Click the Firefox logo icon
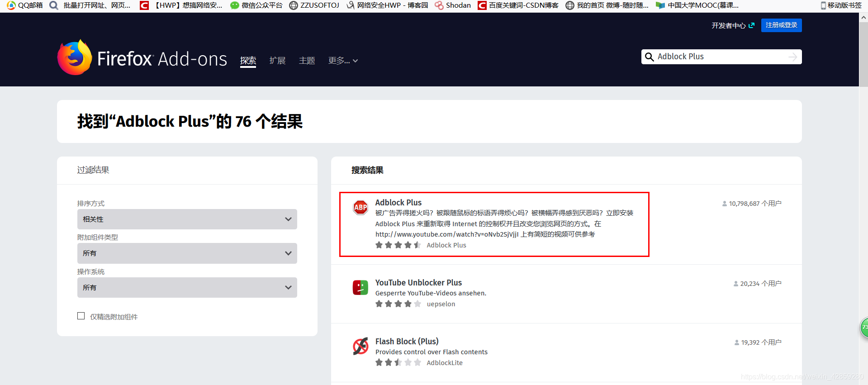 [x=75, y=57]
